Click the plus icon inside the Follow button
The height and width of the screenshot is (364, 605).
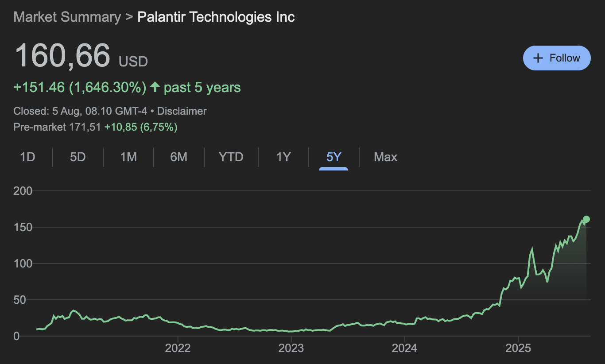pyautogui.click(x=538, y=58)
